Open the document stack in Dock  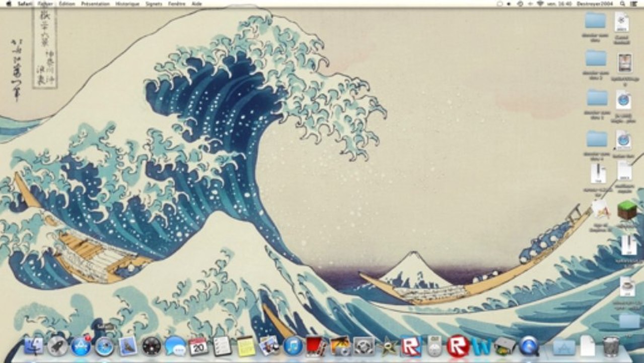click(x=588, y=346)
